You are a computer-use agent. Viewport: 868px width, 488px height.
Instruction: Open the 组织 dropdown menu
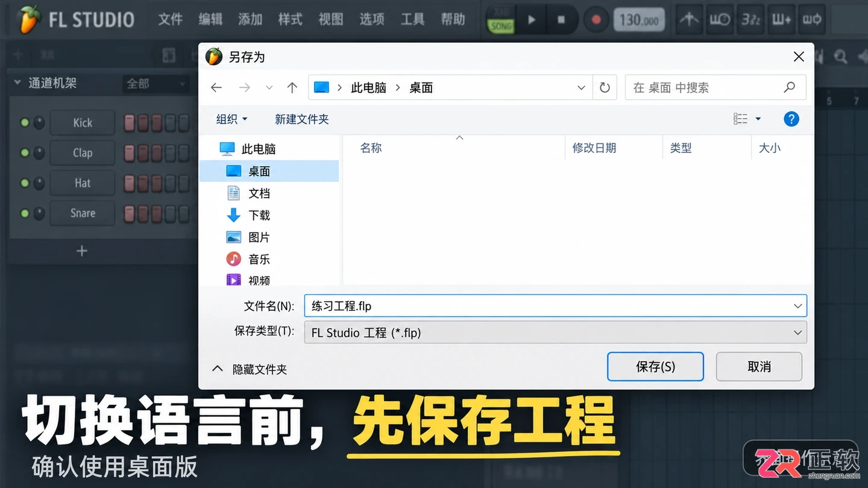pos(231,119)
